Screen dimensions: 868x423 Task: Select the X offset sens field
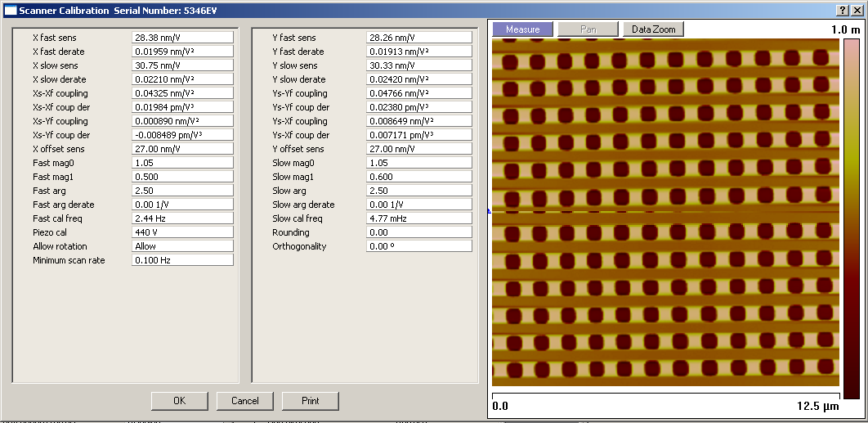pyautogui.click(x=182, y=149)
